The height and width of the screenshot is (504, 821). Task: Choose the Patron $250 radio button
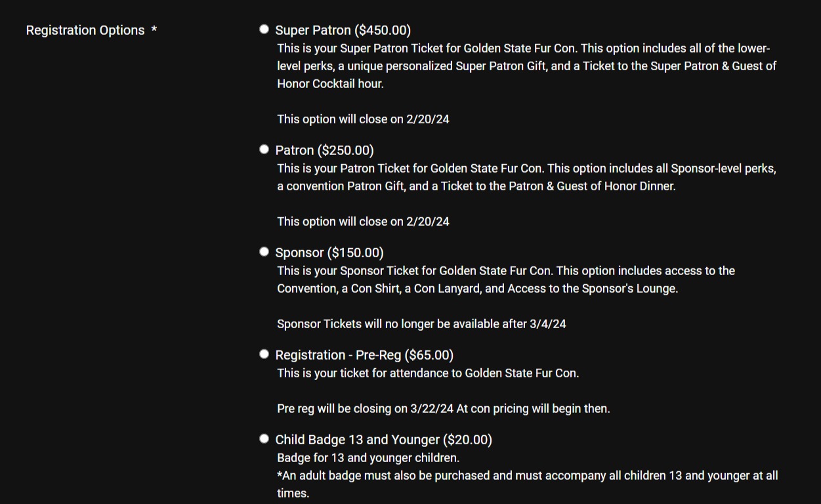pyautogui.click(x=264, y=150)
